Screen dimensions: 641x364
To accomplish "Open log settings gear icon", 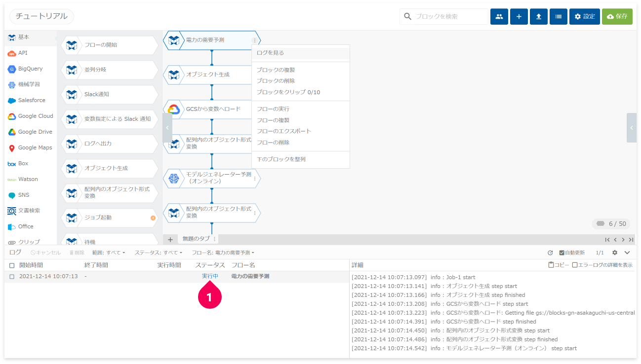I will tap(615, 253).
